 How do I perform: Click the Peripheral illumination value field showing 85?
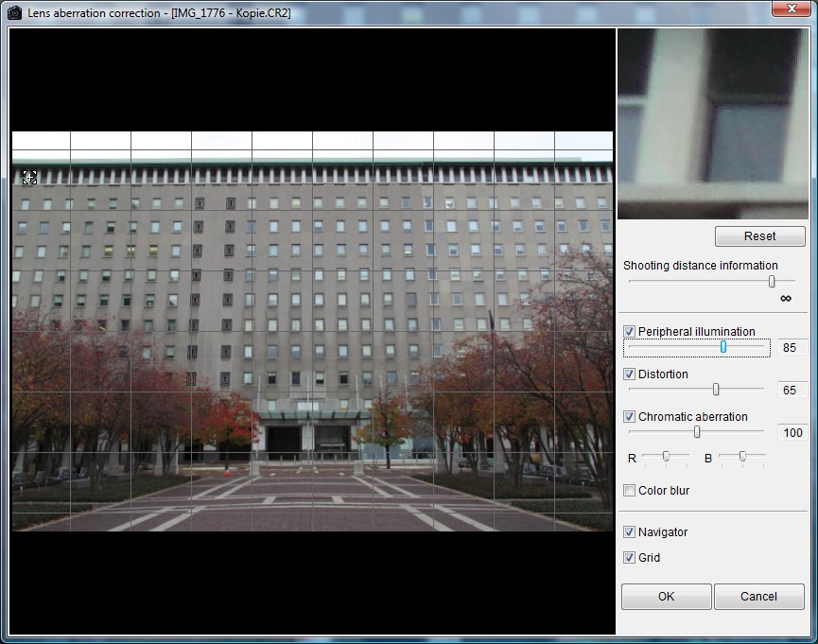(x=792, y=348)
